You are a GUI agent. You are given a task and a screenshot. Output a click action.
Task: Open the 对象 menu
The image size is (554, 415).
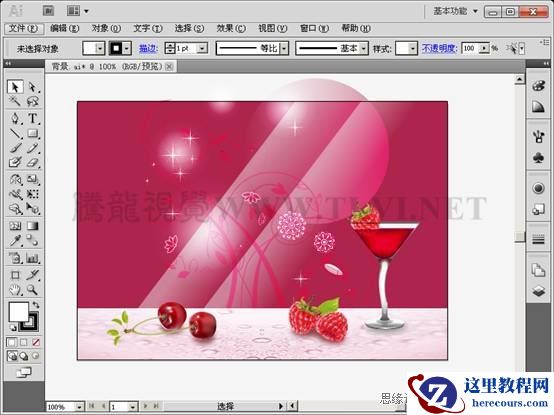coord(106,28)
